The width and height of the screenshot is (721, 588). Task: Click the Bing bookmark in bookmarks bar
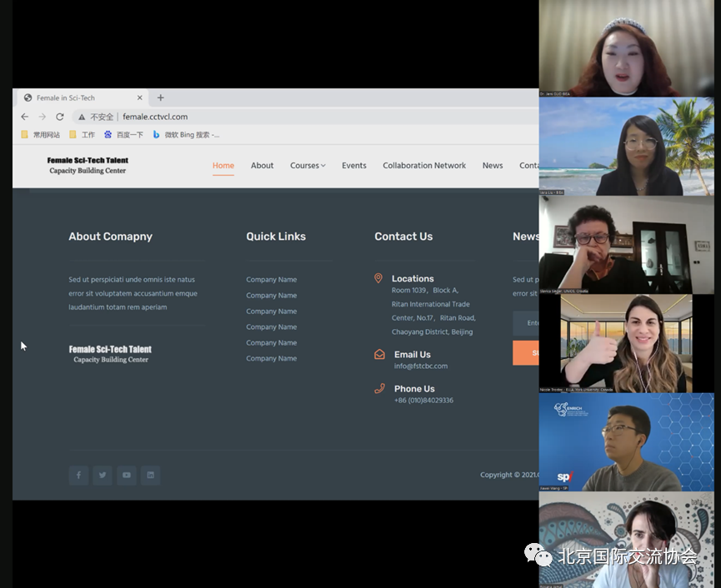pyautogui.click(x=186, y=135)
